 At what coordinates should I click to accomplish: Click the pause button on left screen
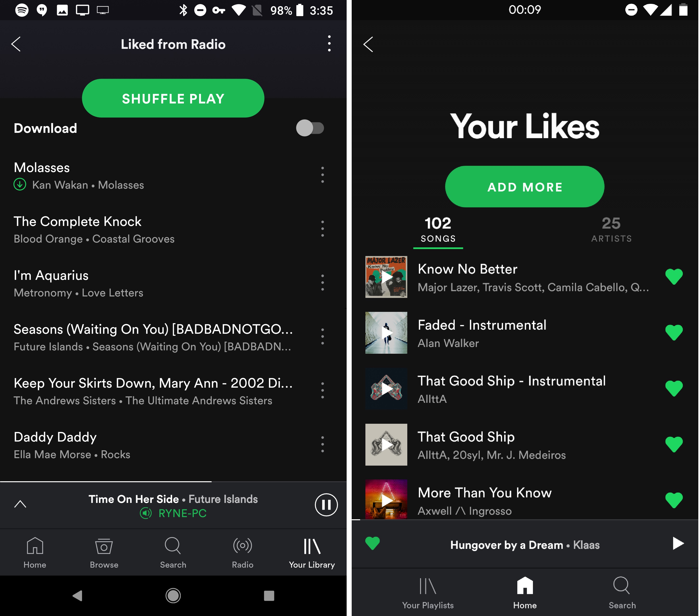pos(326,505)
